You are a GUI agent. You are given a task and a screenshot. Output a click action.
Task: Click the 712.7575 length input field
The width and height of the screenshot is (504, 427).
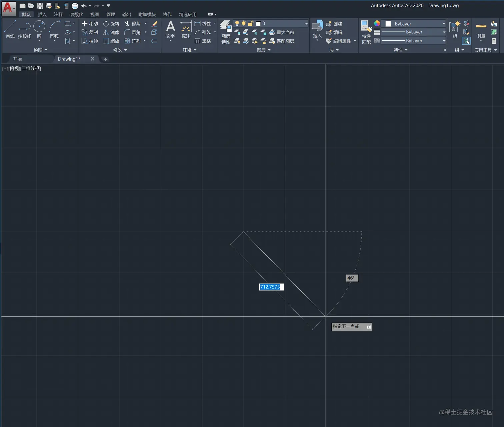(271, 287)
